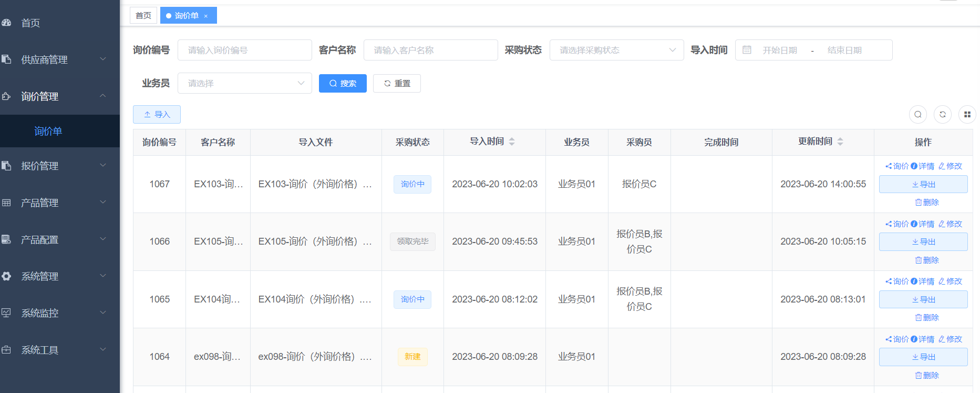Image resolution: width=980 pixels, height=393 pixels.
Task: Click the 询价编号 cell 1066
Action: coord(159,241)
